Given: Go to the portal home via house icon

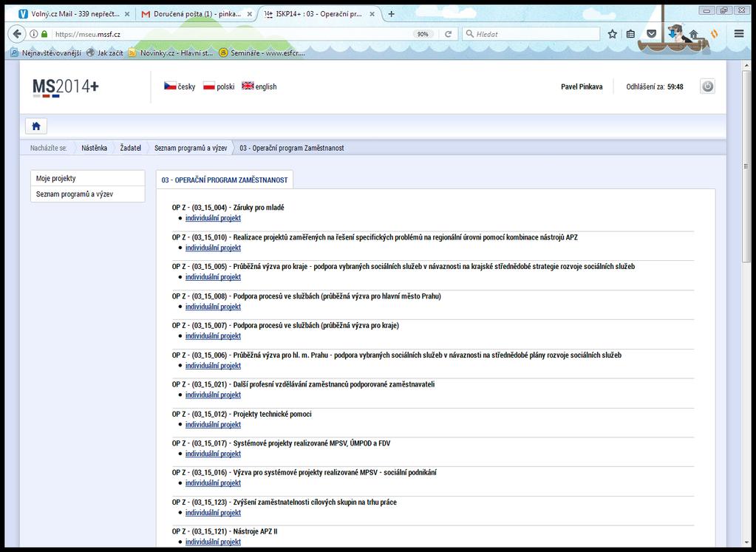Looking at the screenshot, I should 36,126.
